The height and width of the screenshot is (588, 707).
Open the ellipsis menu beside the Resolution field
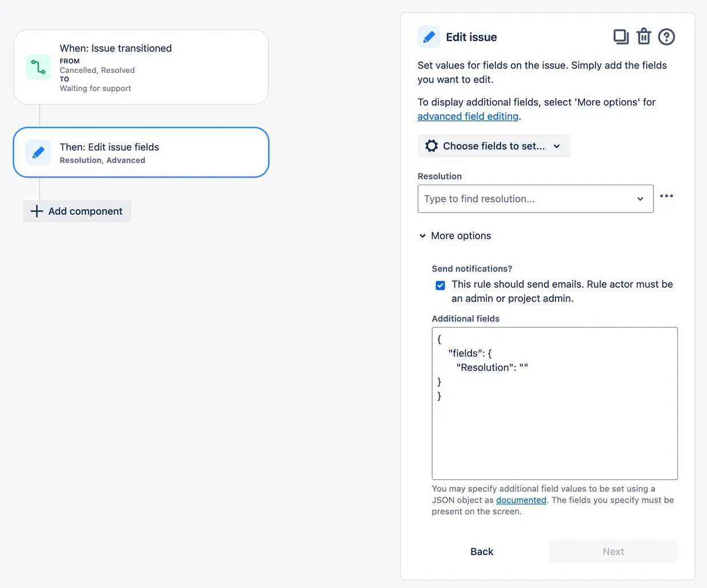[x=667, y=196]
